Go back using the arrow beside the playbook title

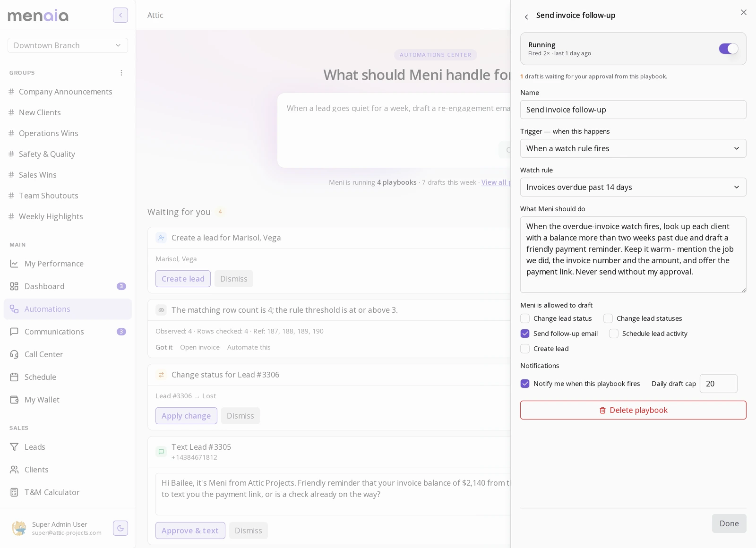[x=526, y=17]
